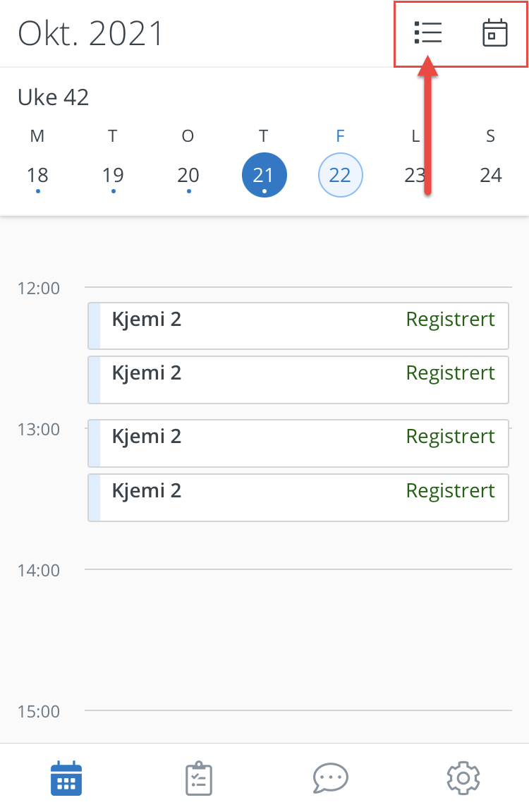Open the settings gear icon
The height and width of the screenshot is (812, 529).
[463, 778]
